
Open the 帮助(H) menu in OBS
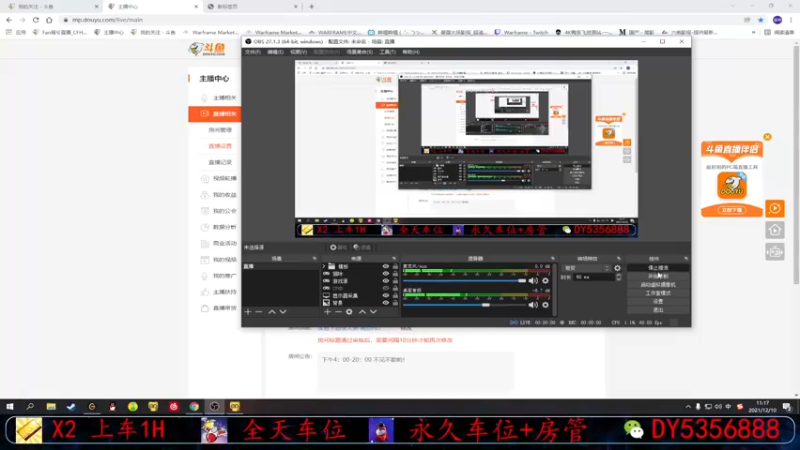tap(411, 52)
